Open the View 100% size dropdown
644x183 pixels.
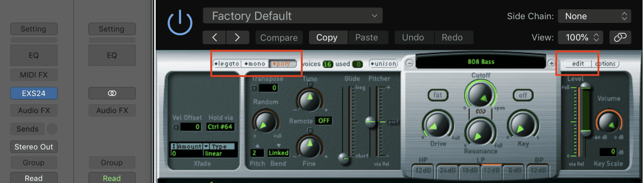[580, 37]
